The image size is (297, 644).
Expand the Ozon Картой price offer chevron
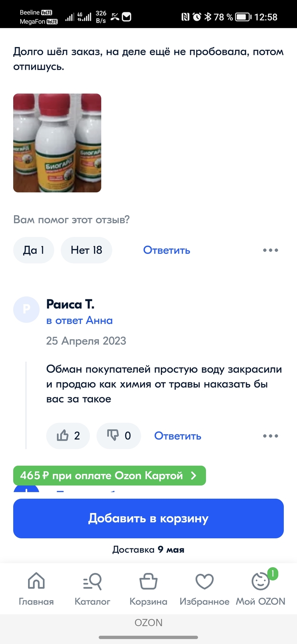click(193, 475)
